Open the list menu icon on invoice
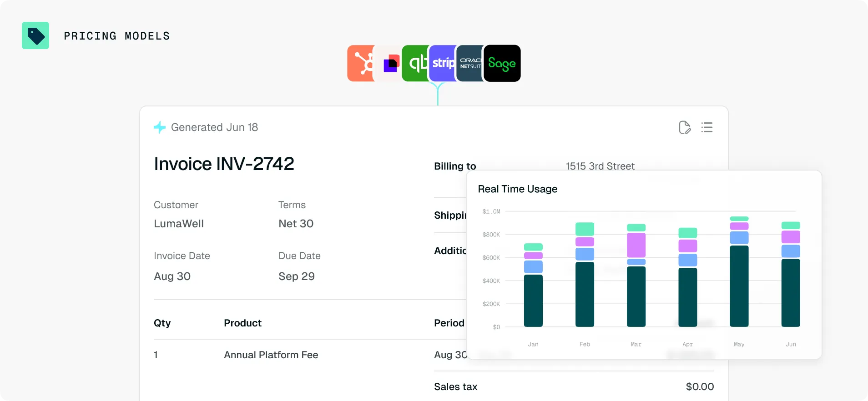 (x=707, y=127)
